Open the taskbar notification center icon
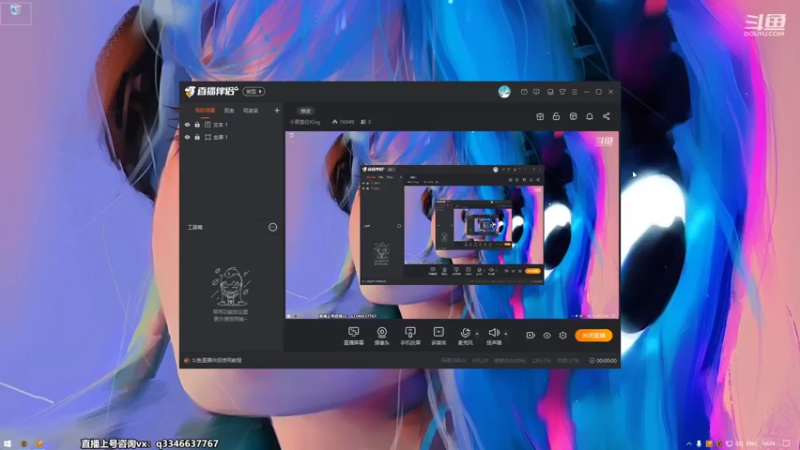This screenshot has height=450, width=800. click(786, 444)
